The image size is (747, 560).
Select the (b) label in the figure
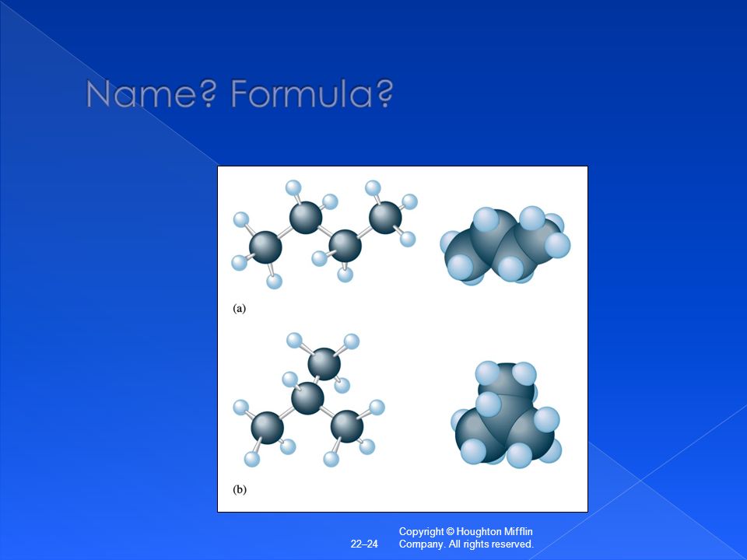[x=240, y=489]
